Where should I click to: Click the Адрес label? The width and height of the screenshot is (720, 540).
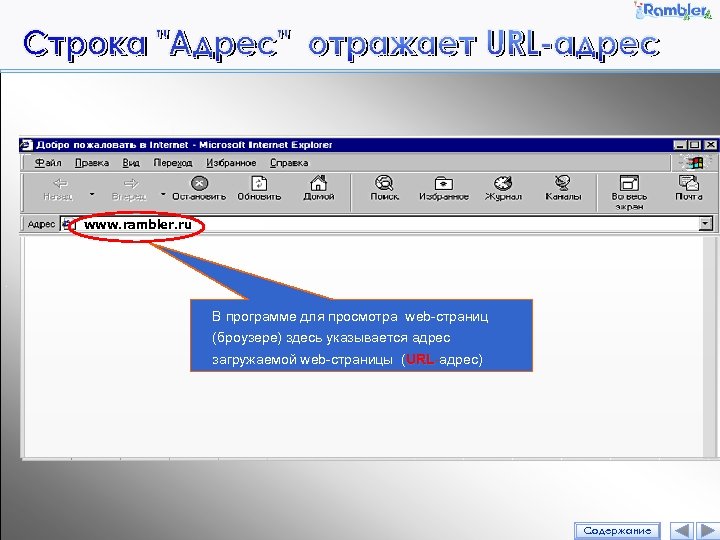pos(41,225)
